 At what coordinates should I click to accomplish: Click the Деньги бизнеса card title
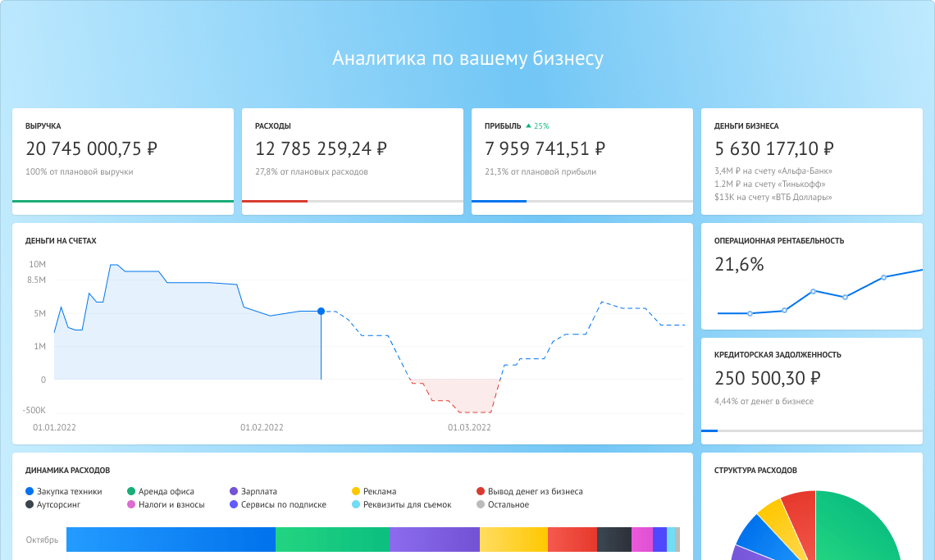[x=746, y=125]
